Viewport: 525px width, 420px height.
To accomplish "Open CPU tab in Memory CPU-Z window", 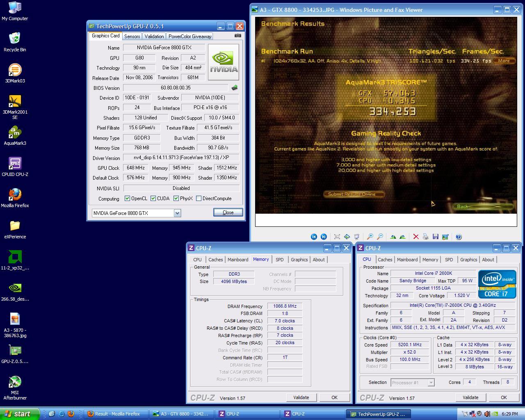I will pos(198,260).
